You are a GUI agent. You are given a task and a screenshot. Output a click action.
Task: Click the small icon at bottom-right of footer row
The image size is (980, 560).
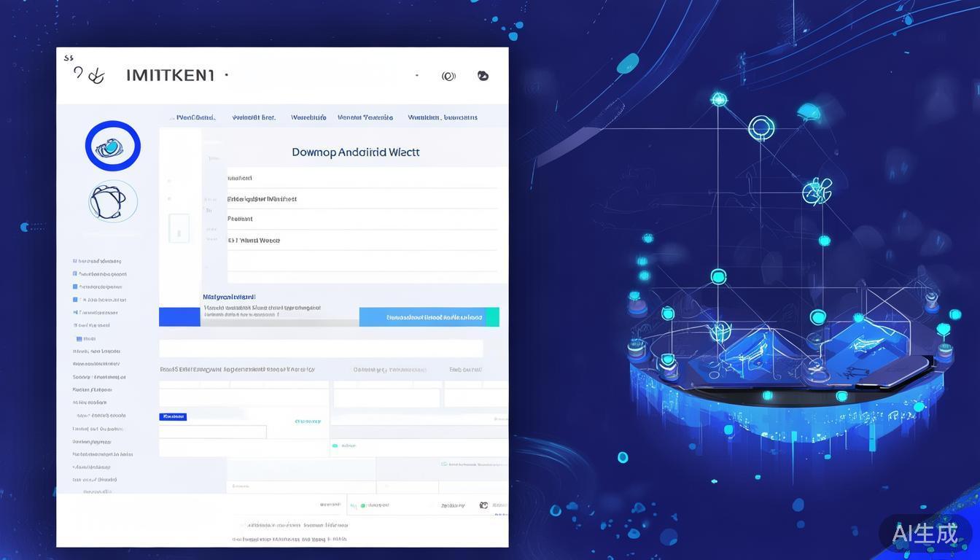(x=483, y=505)
